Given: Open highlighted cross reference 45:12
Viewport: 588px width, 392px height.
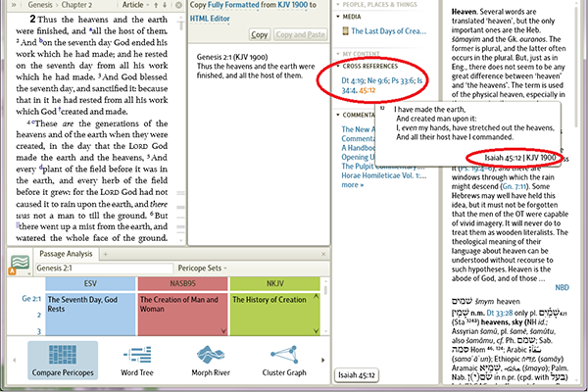Looking at the screenshot, I should (367, 90).
